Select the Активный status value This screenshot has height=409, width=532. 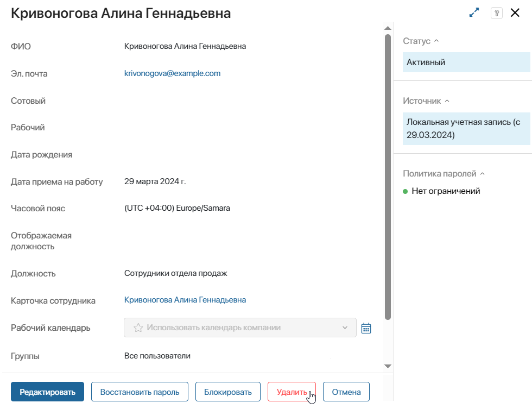pos(466,62)
